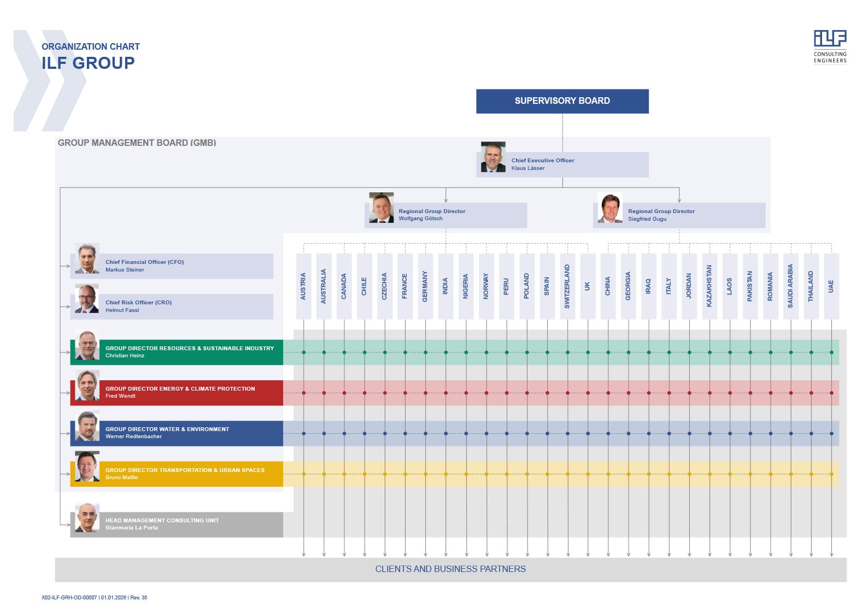
Task: Open the Chief Risk Officer (CRO) box
Action: click(x=172, y=306)
